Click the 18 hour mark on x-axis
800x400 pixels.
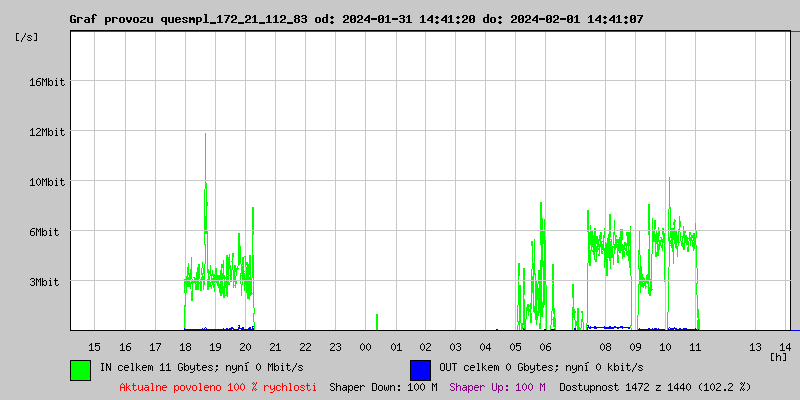185,346
